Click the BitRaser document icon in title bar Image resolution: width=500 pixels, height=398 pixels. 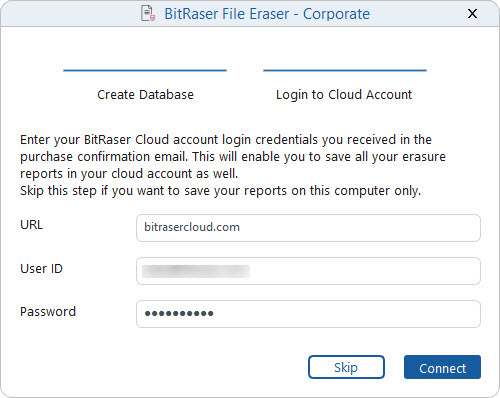148,14
